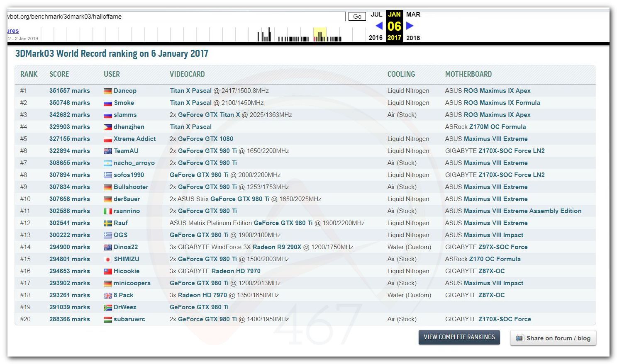Open ROG Maximus IX Formula motherboard link
Screen dimensions: 617x364
pos(502,103)
